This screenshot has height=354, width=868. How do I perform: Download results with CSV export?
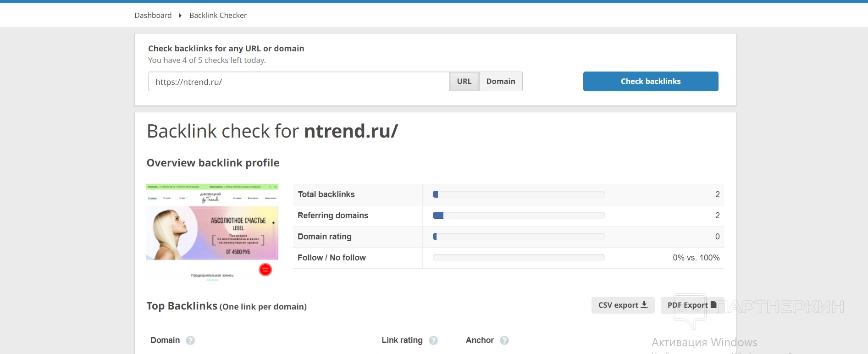[x=623, y=305]
